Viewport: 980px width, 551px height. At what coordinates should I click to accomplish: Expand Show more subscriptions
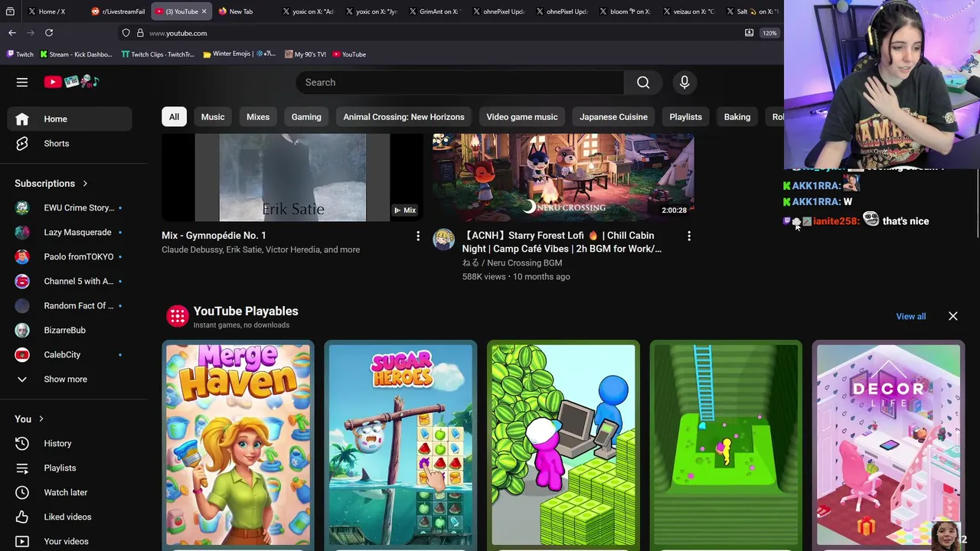(x=70, y=379)
